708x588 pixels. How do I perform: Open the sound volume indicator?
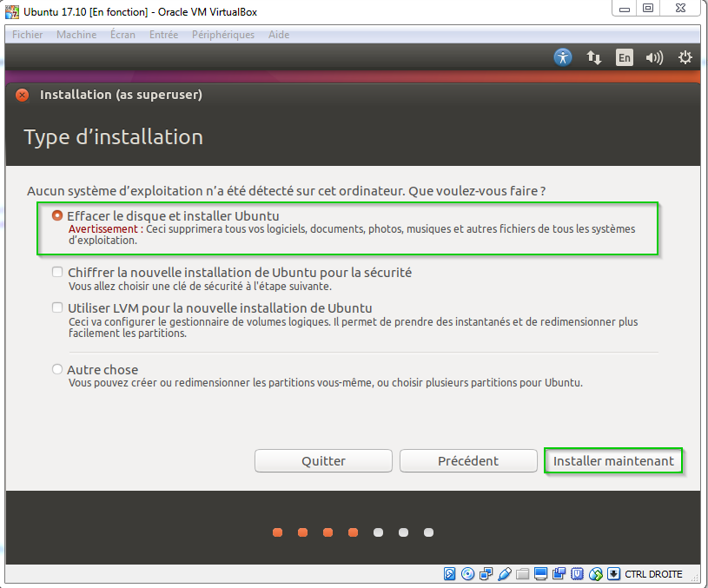[x=654, y=58]
